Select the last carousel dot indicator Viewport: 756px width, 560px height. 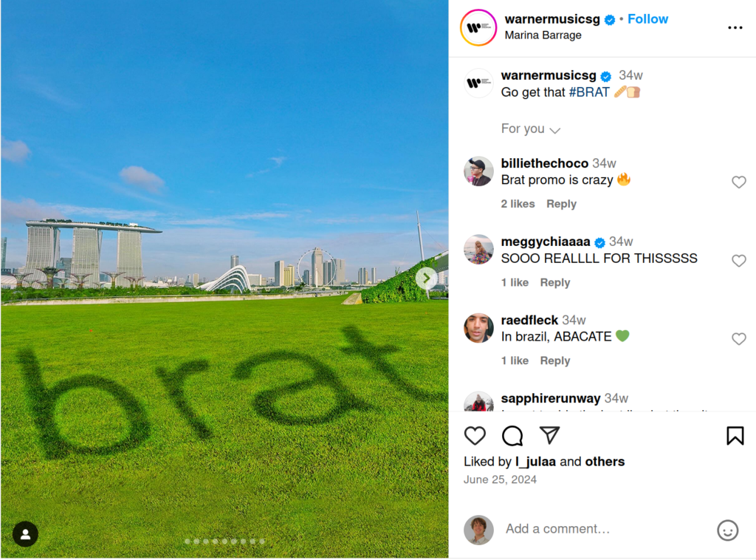pyautogui.click(x=262, y=542)
